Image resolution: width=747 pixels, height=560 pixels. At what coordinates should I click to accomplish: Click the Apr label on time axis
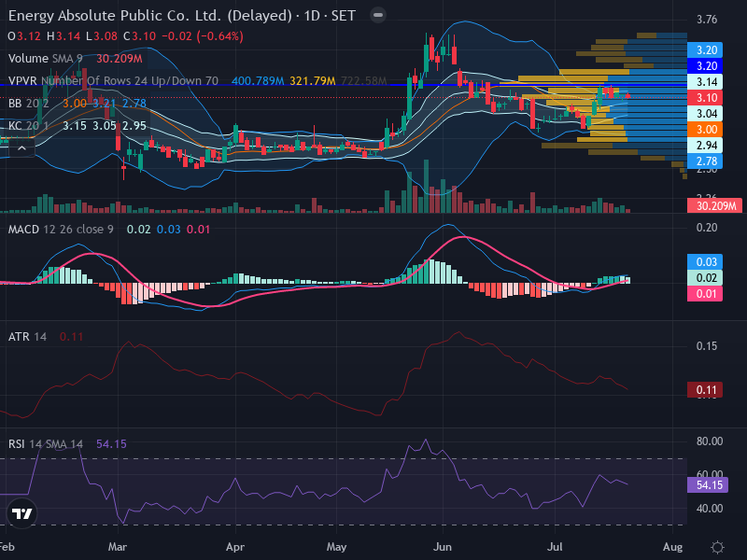[235, 547]
